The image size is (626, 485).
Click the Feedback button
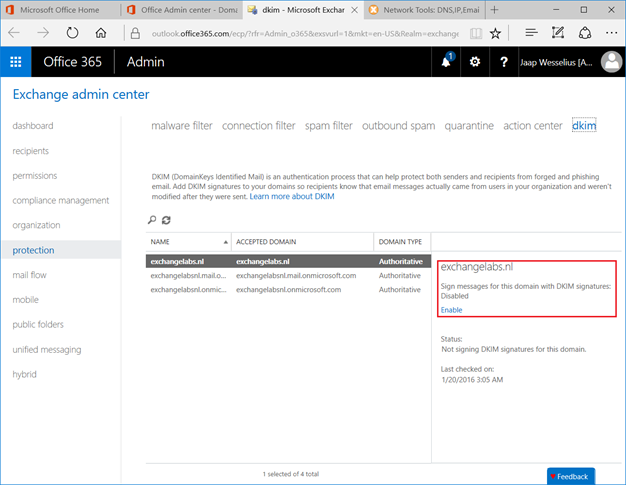[571, 477]
